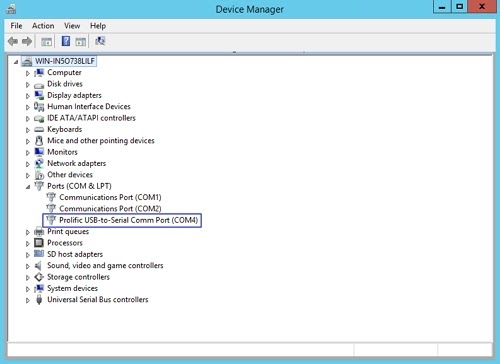The height and width of the screenshot is (364, 500).
Task: Collapse the WIN-IN5O738LILF root node arrow
Action: (16, 62)
